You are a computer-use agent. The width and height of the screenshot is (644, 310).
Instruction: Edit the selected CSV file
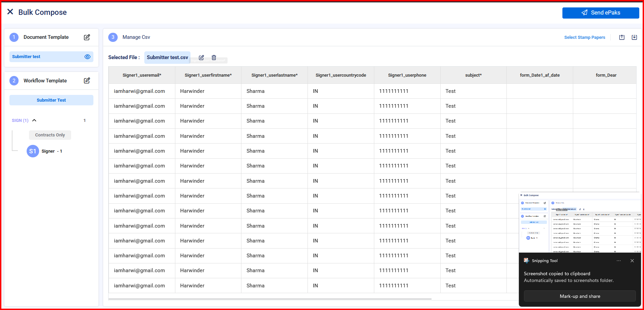pyautogui.click(x=201, y=57)
